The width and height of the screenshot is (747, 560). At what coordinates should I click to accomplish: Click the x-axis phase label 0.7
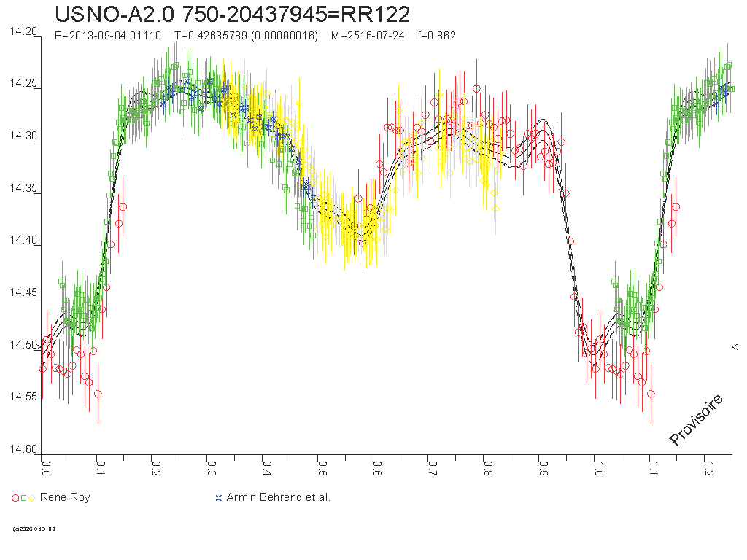tap(433, 469)
